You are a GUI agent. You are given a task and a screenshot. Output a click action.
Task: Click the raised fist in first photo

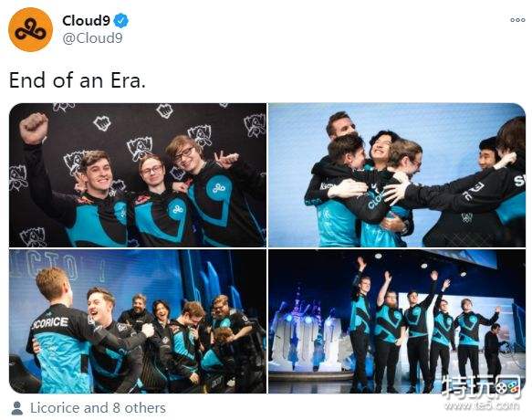tap(34, 128)
